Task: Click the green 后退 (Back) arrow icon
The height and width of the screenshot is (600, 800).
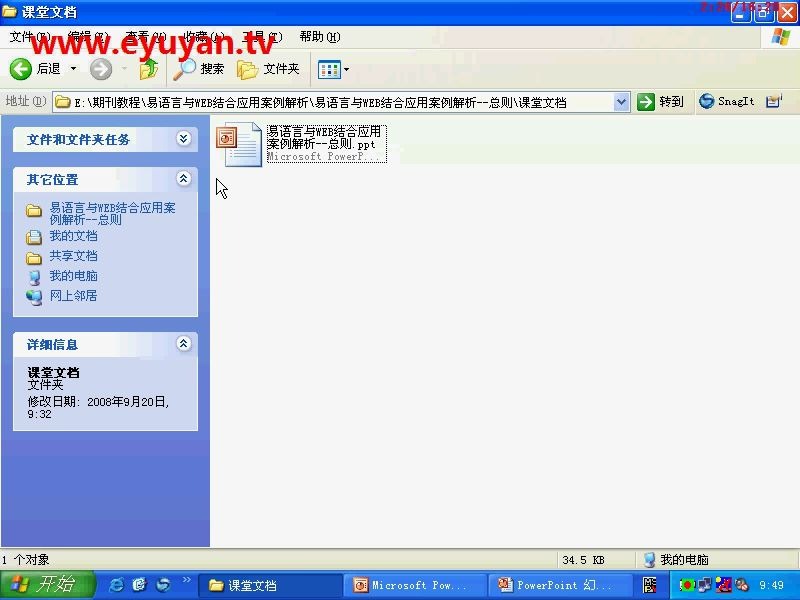Action: (x=22, y=69)
